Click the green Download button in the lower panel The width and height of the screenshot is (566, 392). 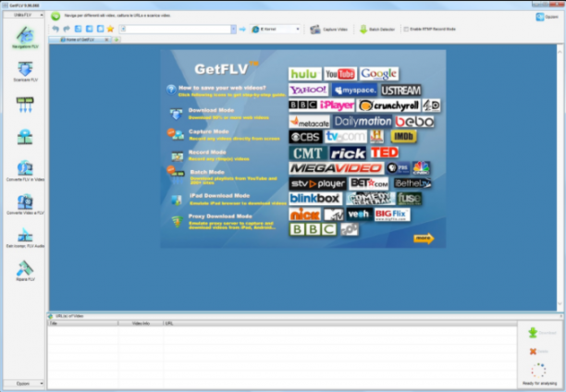pos(542,333)
